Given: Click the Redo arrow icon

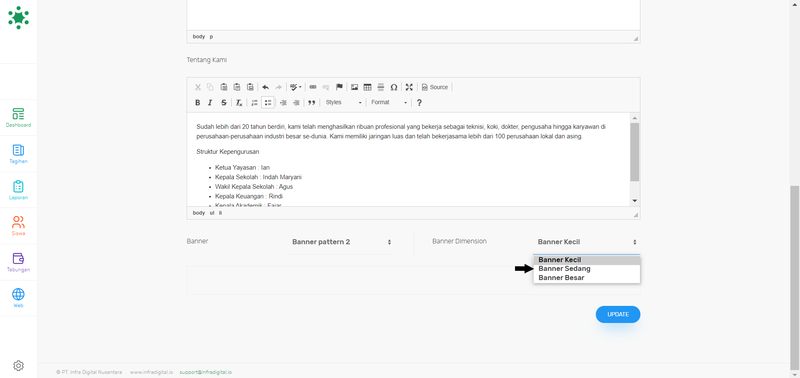Looking at the screenshot, I should 279,87.
